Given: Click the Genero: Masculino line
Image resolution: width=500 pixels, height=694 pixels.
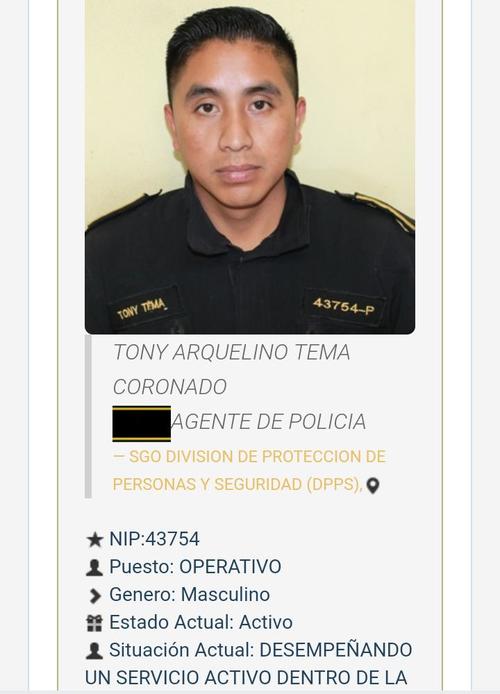Looking at the screenshot, I should click(x=189, y=595).
